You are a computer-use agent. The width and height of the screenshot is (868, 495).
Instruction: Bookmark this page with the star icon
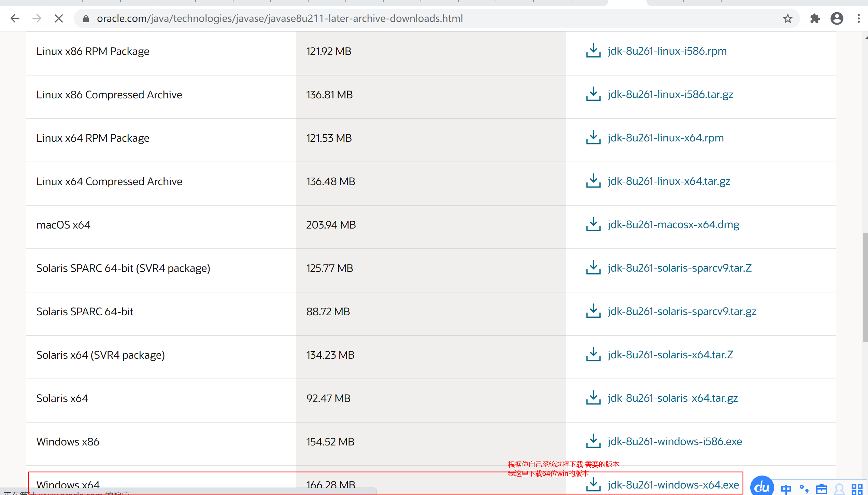point(787,18)
